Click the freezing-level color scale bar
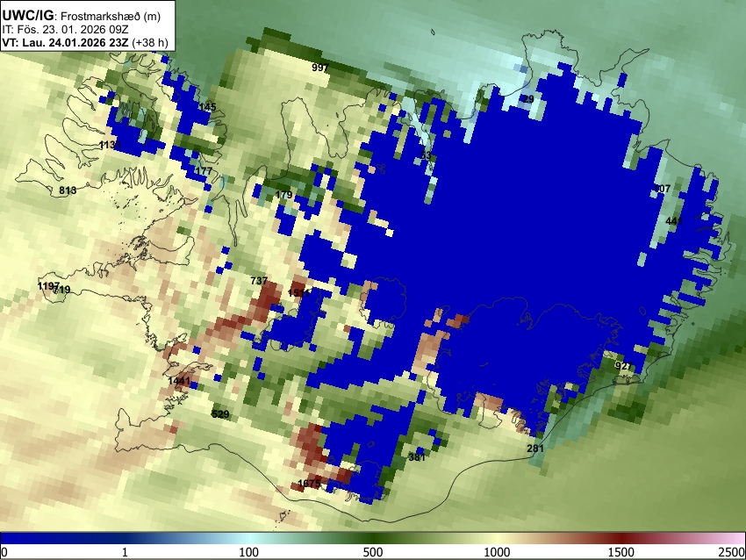746x560 pixels. click(x=373, y=539)
